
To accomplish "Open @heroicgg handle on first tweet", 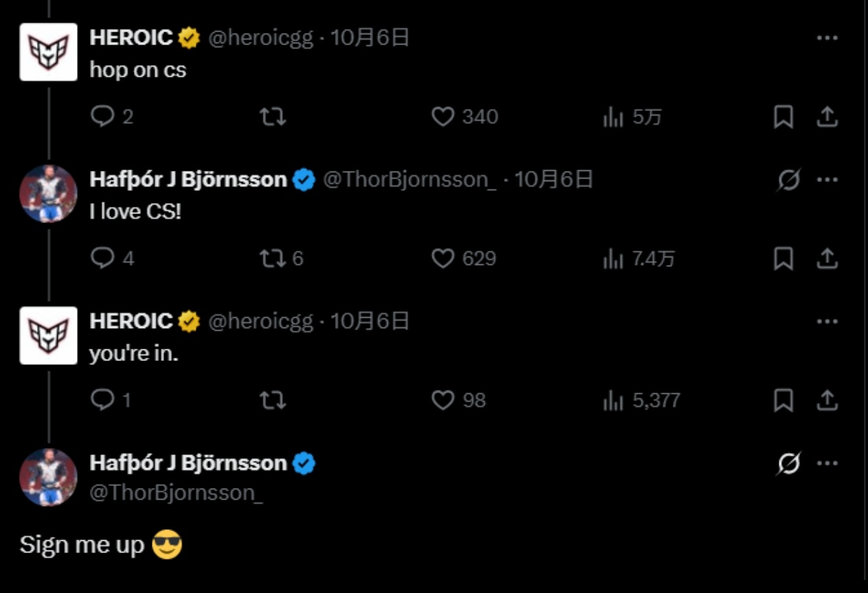I will point(260,38).
